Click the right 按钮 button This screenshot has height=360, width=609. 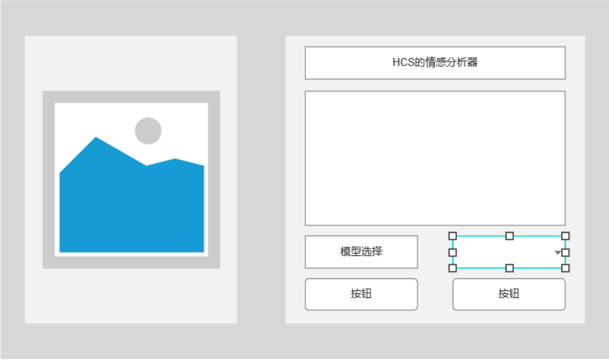pyautogui.click(x=509, y=294)
